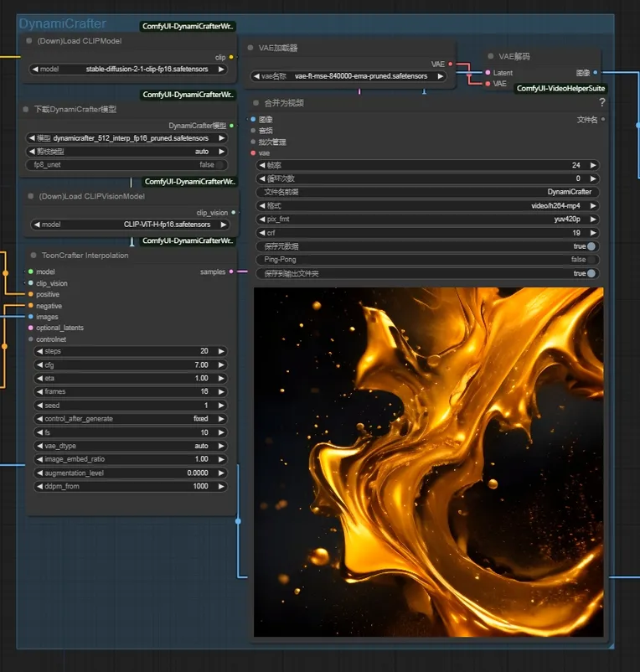Click the golden liquid video preview
Viewport: 640px width, 672px height.
428,462
